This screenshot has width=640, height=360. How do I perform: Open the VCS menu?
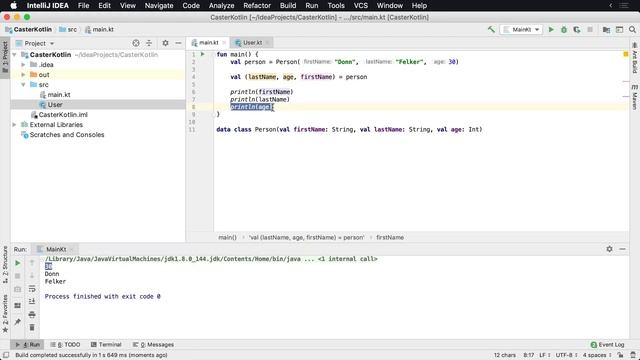pos(360,6)
